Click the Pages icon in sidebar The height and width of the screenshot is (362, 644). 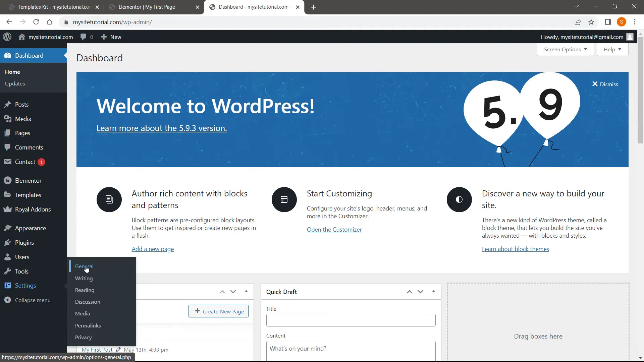click(x=8, y=133)
